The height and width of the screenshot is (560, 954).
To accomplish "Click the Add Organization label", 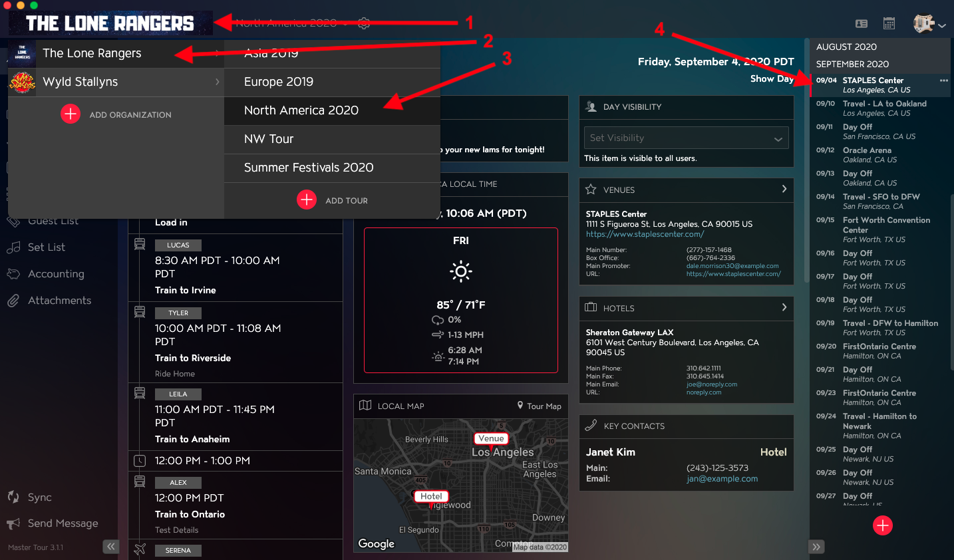I will (130, 114).
